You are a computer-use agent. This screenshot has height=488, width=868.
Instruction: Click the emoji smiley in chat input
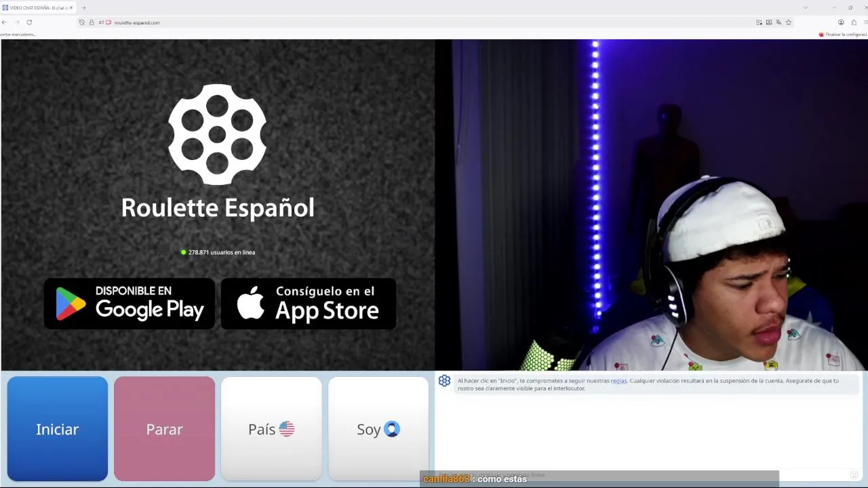click(x=854, y=475)
